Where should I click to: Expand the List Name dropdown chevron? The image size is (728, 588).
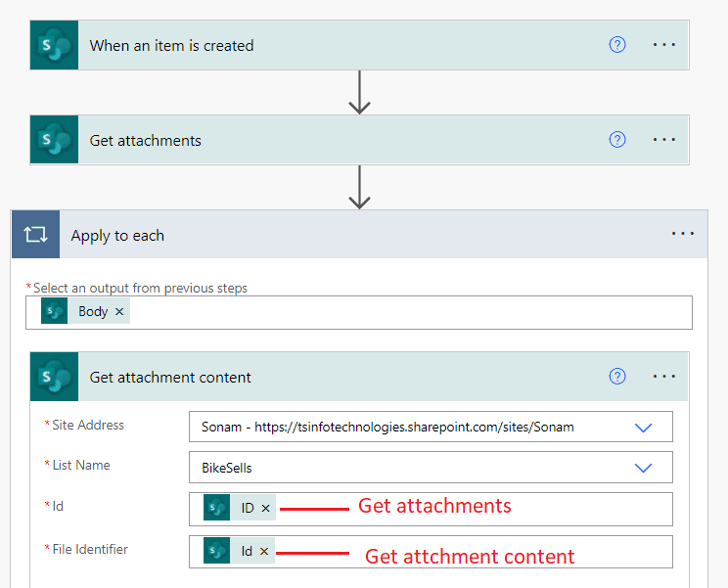coord(643,468)
